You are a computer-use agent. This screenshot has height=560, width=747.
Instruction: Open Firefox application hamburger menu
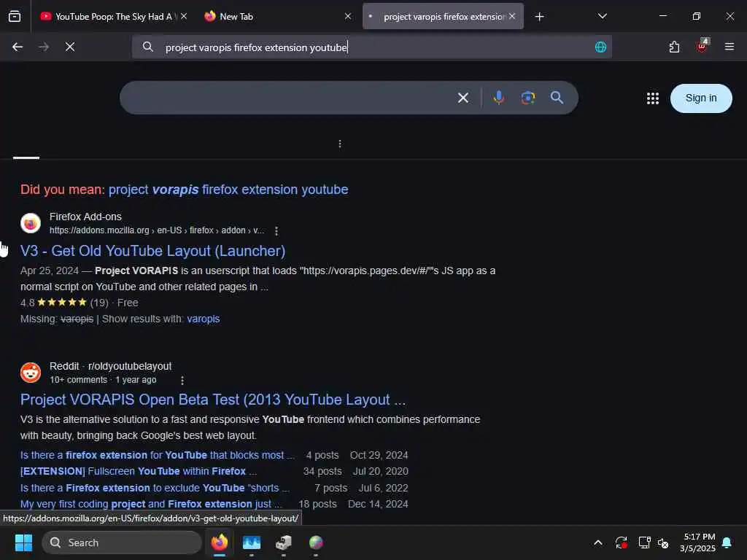pyautogui.click(x=729, y=47)
